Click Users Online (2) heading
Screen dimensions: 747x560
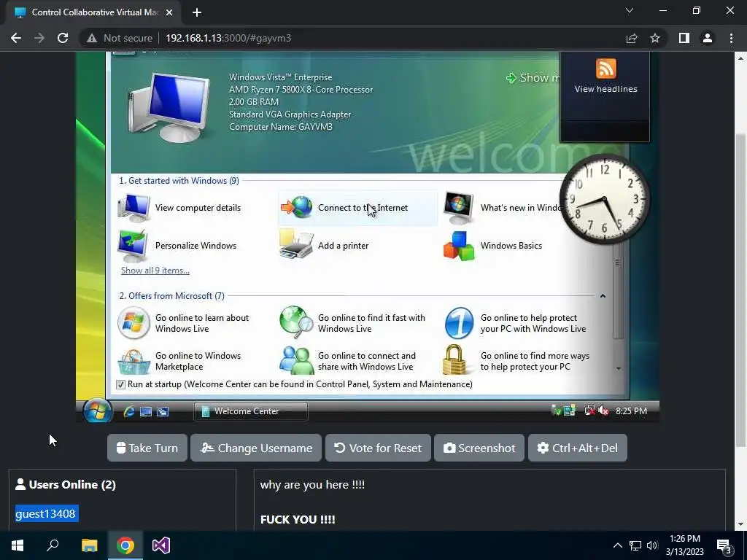point(66,484)
